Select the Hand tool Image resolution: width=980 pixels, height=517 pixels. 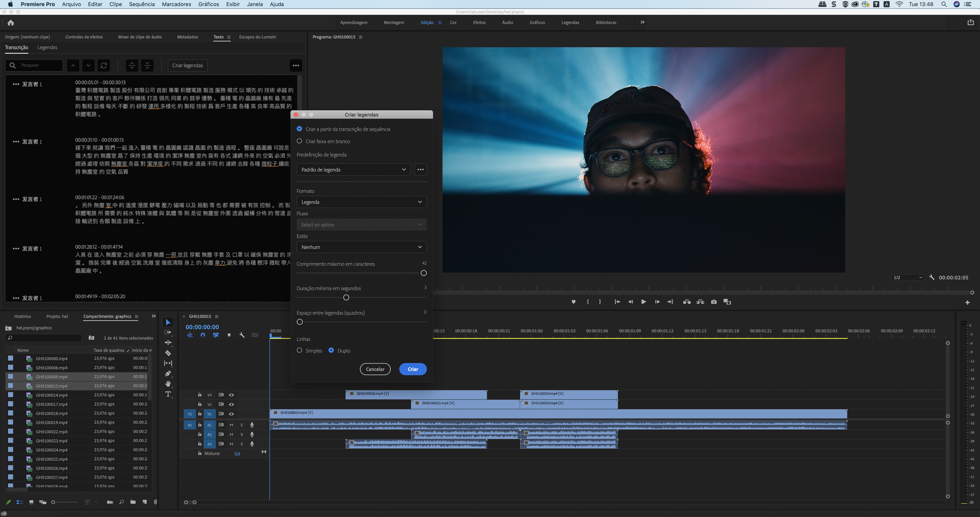pos(168,384)
